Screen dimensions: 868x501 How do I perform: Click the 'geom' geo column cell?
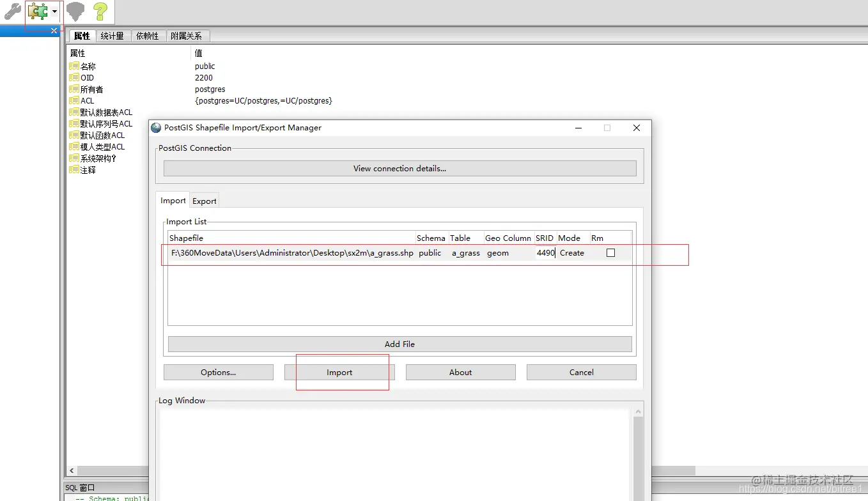point(498,253)
